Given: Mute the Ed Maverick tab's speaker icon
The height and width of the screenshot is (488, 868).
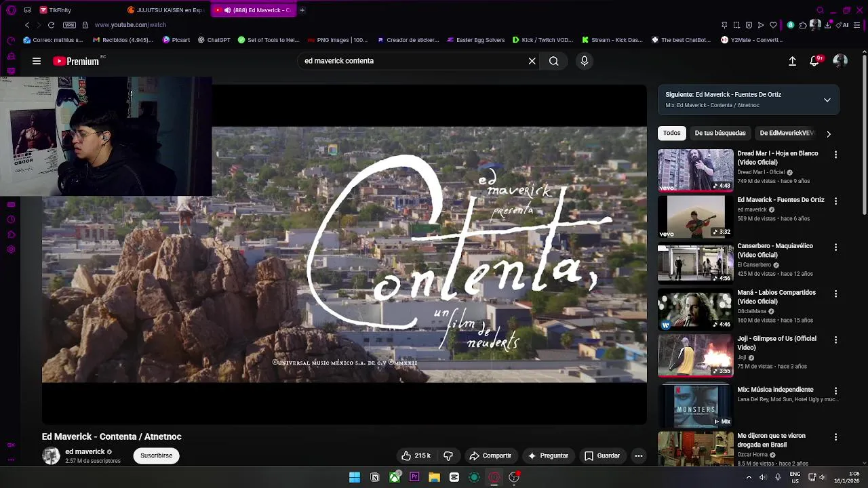Looking at the screenshot, I should pyautogui.click(x=227, y=10).
